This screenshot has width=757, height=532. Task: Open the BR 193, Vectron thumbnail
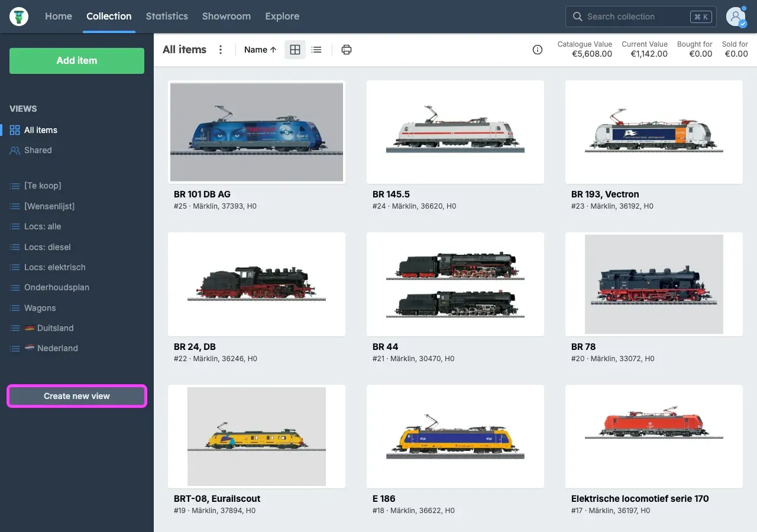click(x=654, y=132)
